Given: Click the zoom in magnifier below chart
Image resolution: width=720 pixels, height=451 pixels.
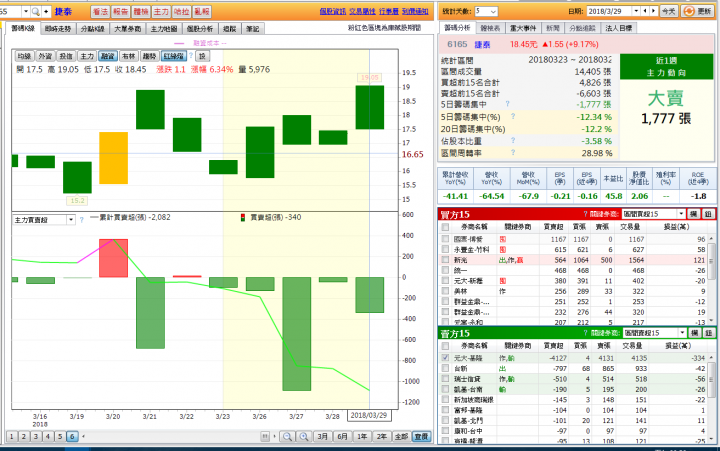Looking at the screenshot, I should (x=304, y=436).
